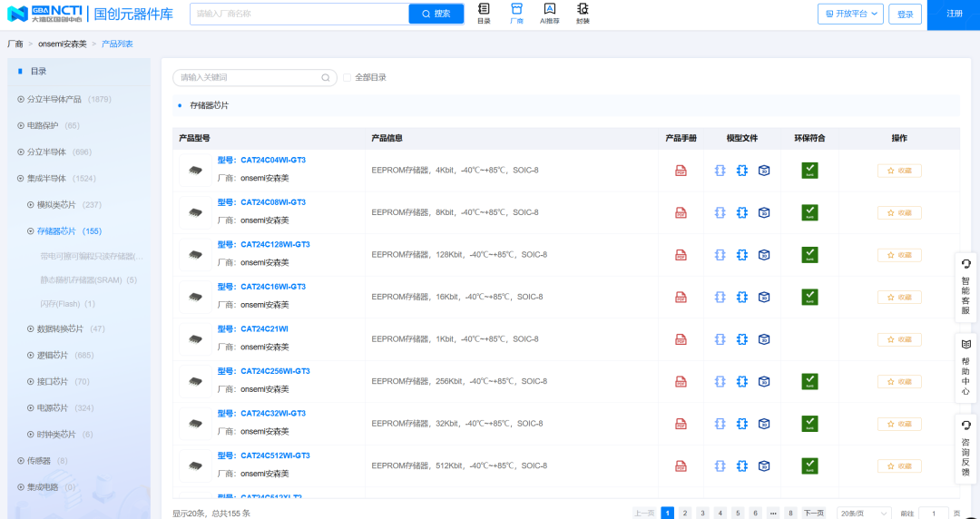Open PDF datasheet for CAT24C04WI-GT3
Viewport: 980px width, 519px height.
point(681,171)
